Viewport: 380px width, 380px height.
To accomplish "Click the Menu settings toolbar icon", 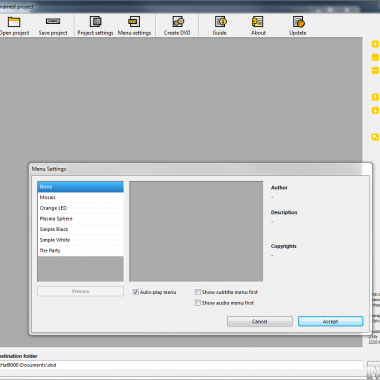I will (134, 22).
